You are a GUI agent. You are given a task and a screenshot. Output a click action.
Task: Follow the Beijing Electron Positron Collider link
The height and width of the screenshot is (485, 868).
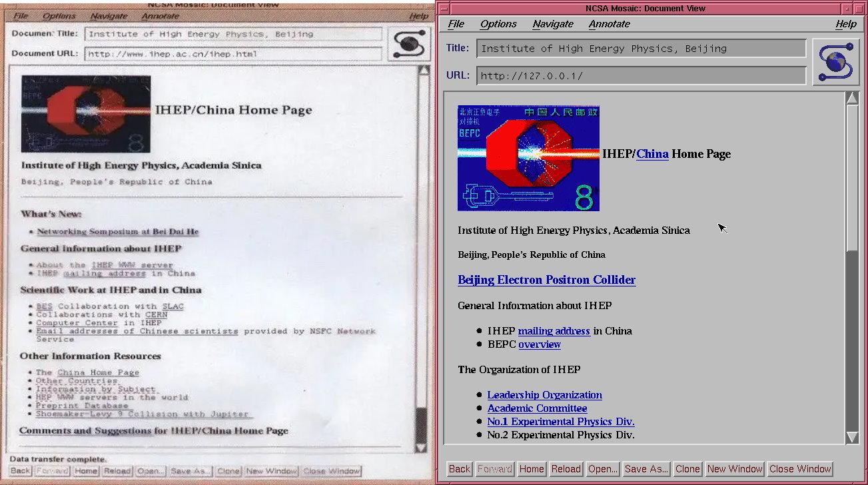click(x=546, y=280)
